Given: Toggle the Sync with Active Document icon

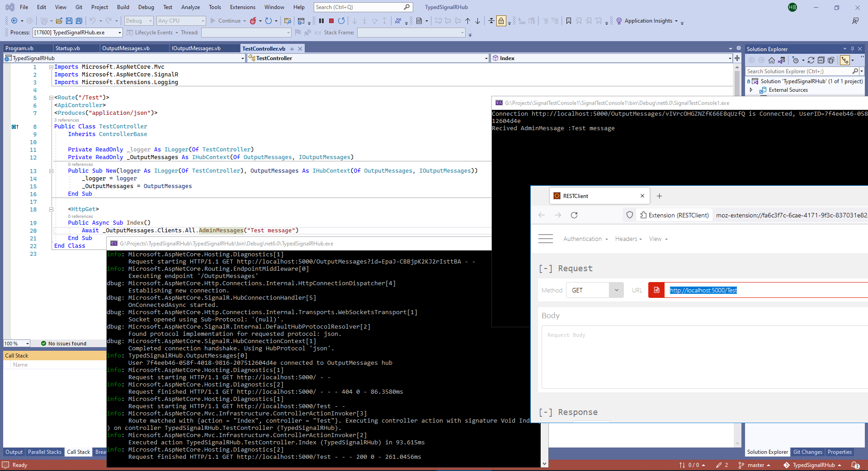Looking at the screenshot, I should pyautogui.click(x=845, y=60).
